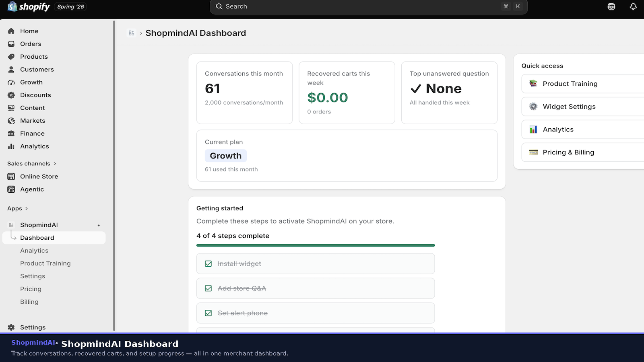Screen dimensions: 644x362
Task: Open Settings under ShopmindAI
Action: 33,276
